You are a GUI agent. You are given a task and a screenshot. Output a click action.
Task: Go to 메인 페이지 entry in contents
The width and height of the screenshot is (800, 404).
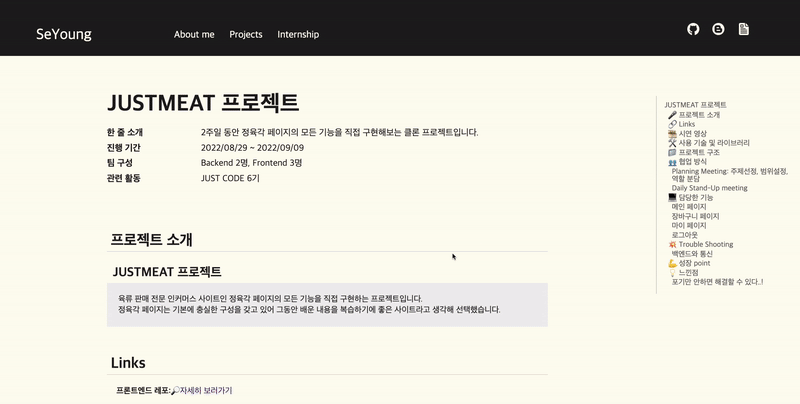689,207
